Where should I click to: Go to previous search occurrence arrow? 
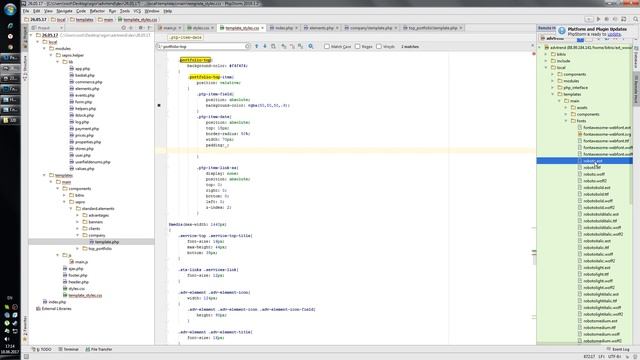[257, 47]
